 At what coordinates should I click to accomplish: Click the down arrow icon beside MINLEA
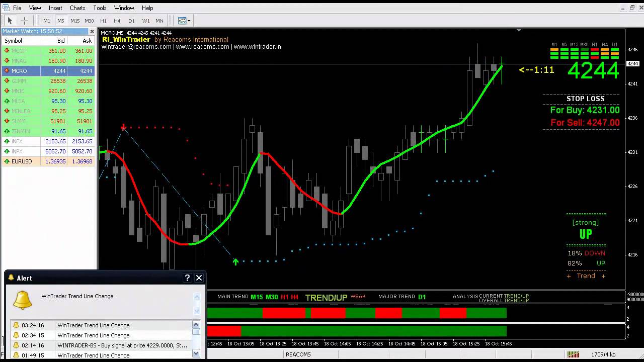(7, 111)
